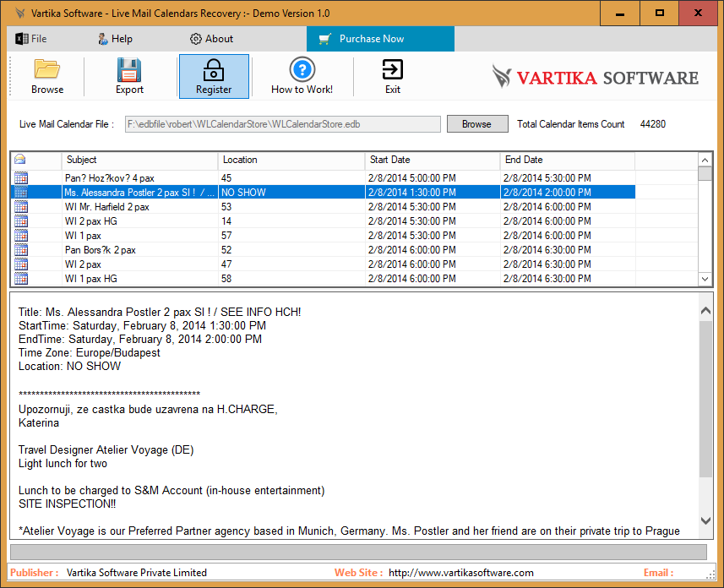The width and height of the screenshot is (724, 588).
Task: Open the File menu
Action: tap(31, 39)
